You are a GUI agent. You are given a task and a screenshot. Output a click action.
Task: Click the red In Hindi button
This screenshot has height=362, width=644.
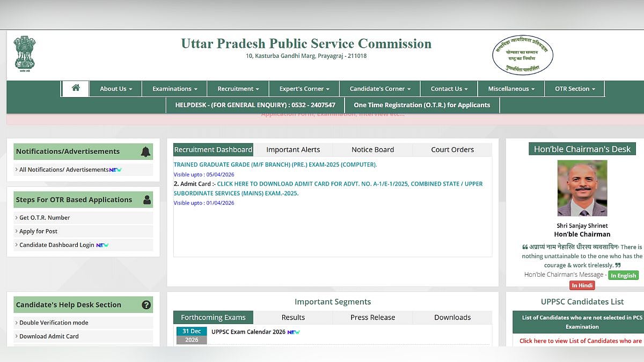(x=582, y=286)
